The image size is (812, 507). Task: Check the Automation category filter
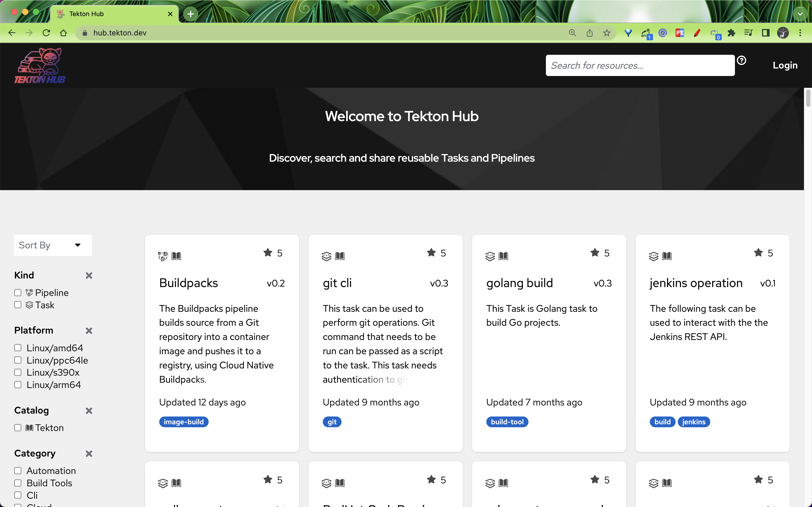[18, 471]
